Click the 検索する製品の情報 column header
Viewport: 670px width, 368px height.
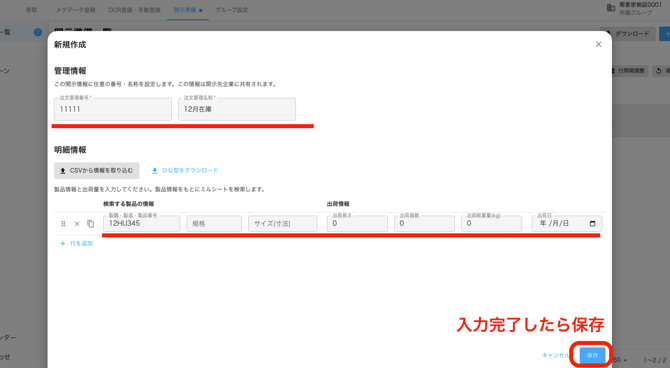(x=129, y=204)
